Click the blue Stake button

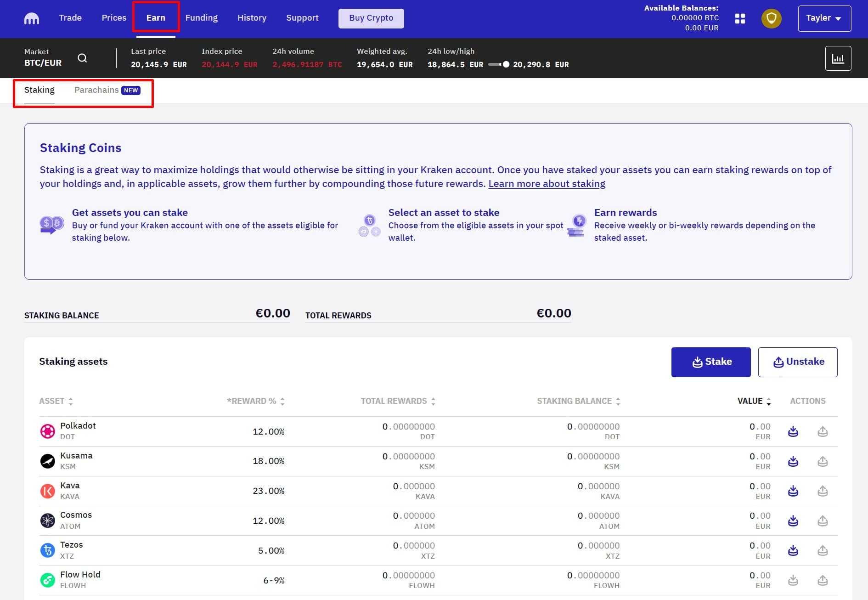[x=710, y=362]
